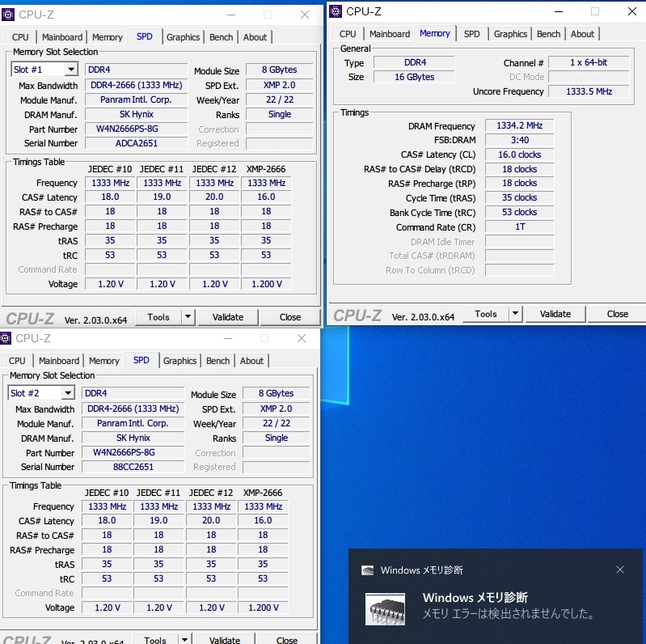Click Slot #1 SPD Ext. XMP 2.0 field
The width and height of the screenshot is (646, 644).
click(x=279, y=85)
